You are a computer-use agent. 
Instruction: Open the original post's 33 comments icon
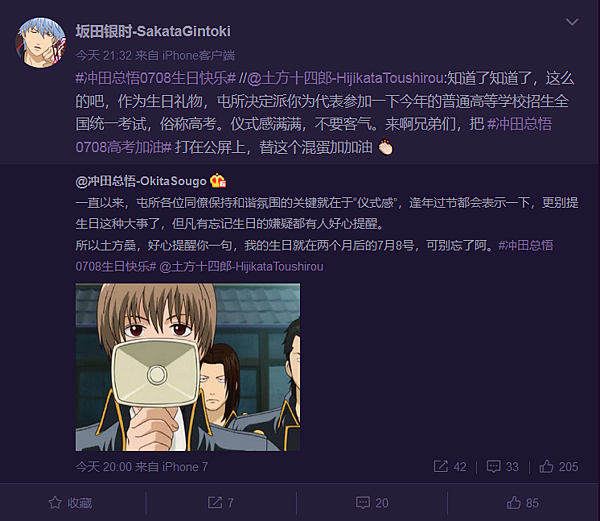[502, 467]
